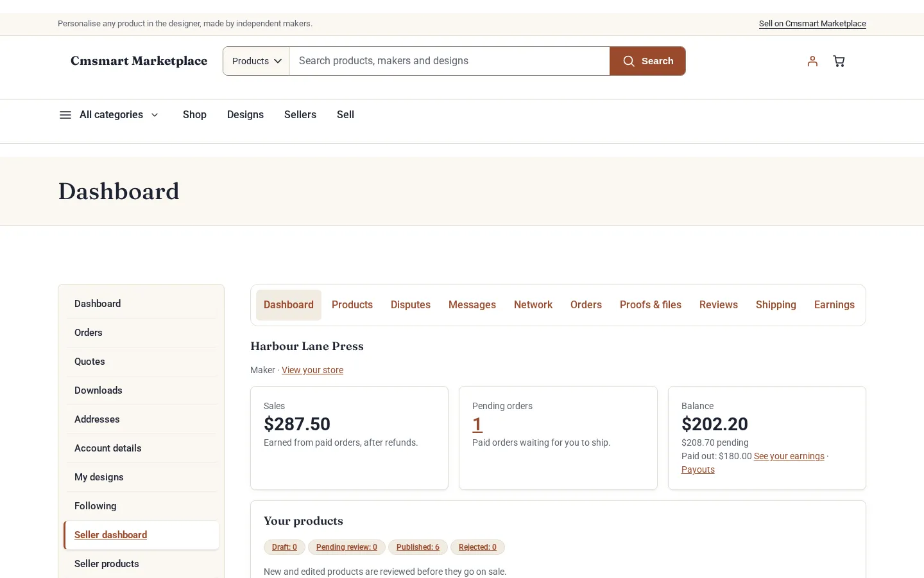Select the Dashboard tab in seller tabs
The image size is (924, 578).
289,305
